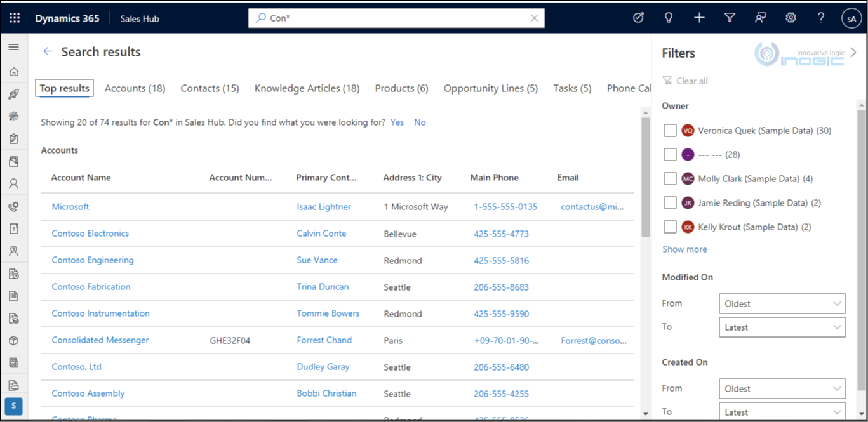Toggle the hamburger site map menu

(14, 47)
